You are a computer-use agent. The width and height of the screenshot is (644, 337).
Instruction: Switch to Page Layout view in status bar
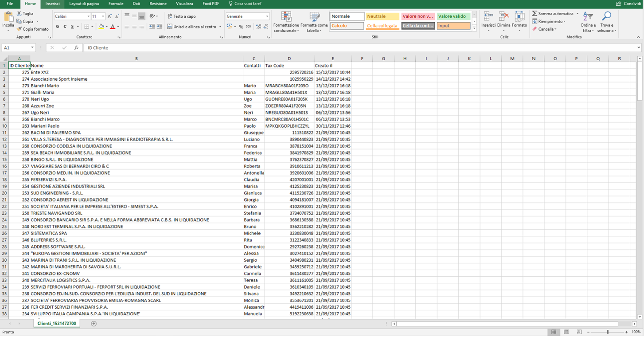coord(566,332)
